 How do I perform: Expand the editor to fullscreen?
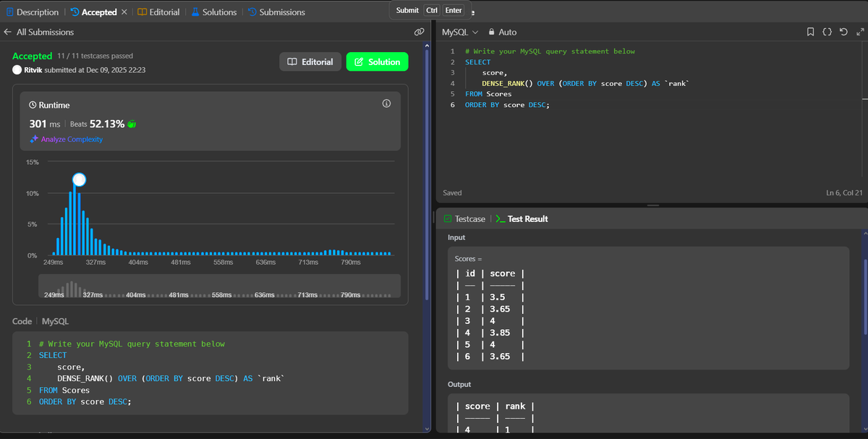pos(859,33)
